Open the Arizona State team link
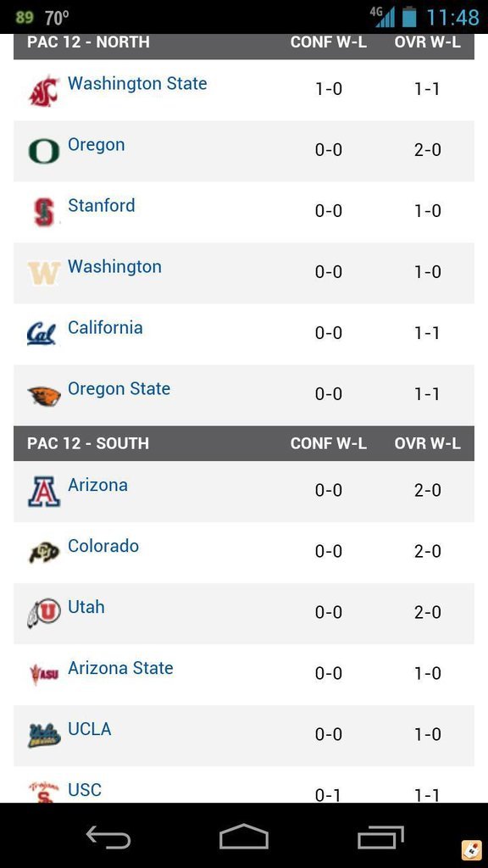 point(120,668)
